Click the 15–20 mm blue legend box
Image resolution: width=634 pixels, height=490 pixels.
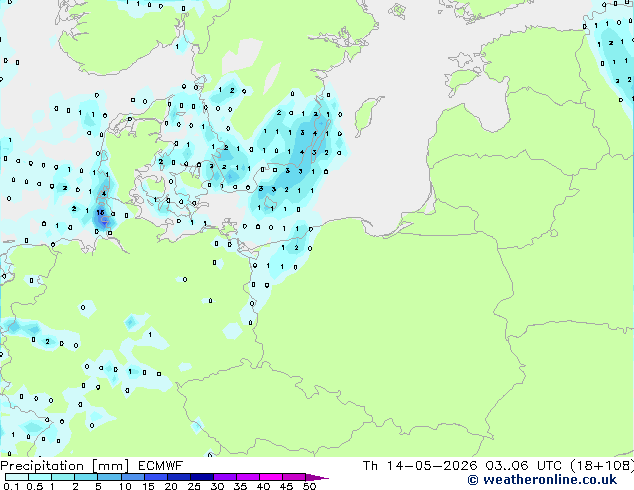click(156, 477)
